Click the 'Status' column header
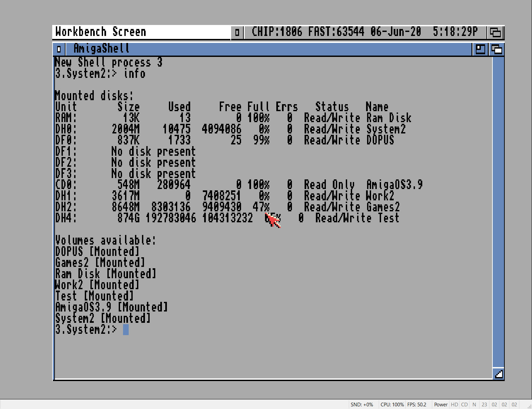 [x=332, y=106]
